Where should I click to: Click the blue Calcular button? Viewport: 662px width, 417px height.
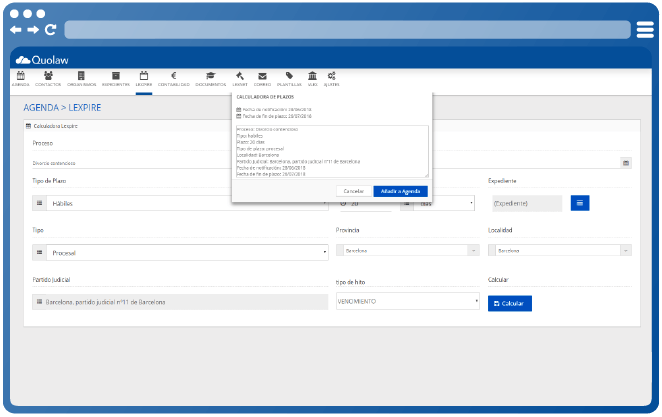point(510,303)
